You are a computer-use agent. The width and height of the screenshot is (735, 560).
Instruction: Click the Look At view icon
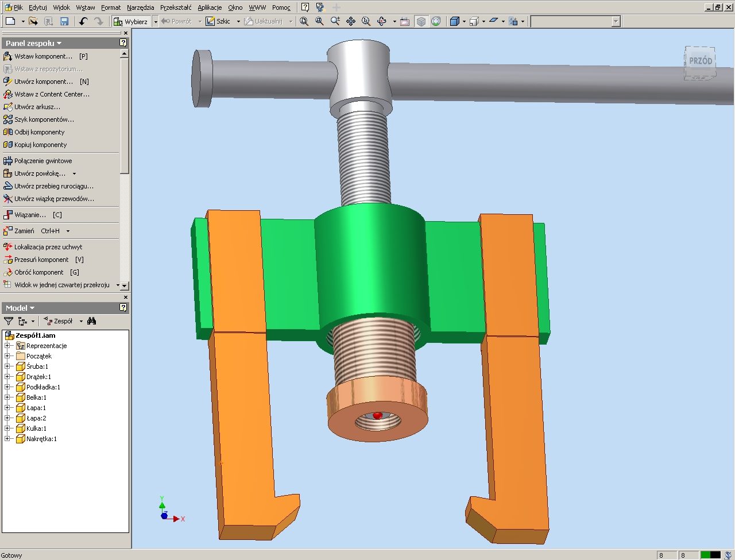405,21
